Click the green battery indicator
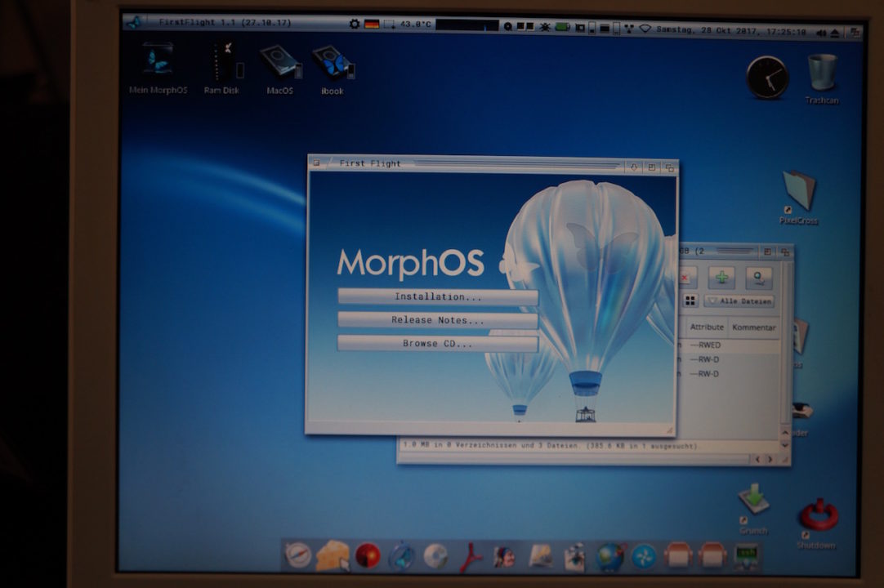 (563, 26)
